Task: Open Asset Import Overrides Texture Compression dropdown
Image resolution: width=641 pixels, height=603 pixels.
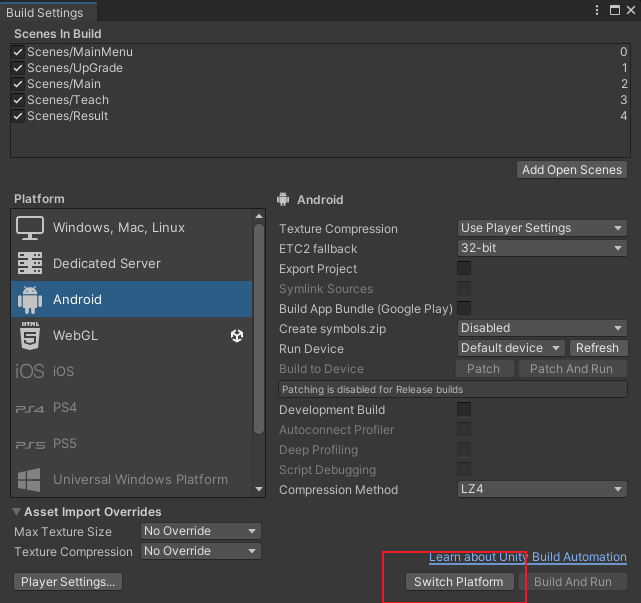Action: [x=201, y=551]
